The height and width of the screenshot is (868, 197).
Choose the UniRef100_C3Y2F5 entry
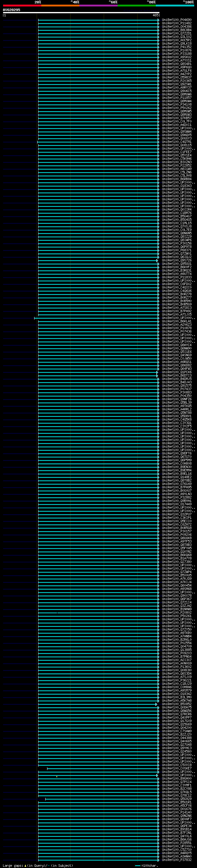pyautogui.click(x=176, y=426)
